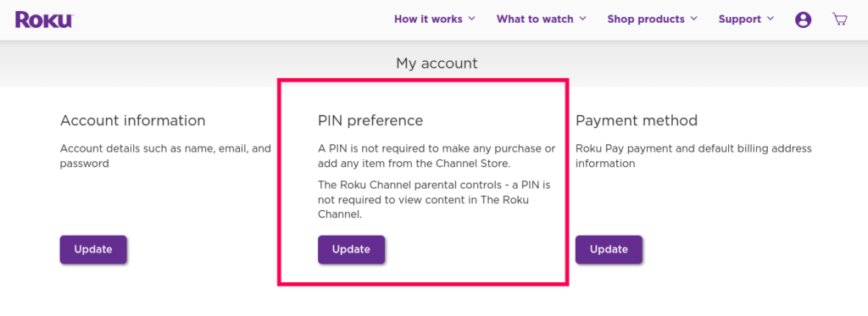Click the My account page title
This screenshot has width=868, height=316.
click(437, 64)
